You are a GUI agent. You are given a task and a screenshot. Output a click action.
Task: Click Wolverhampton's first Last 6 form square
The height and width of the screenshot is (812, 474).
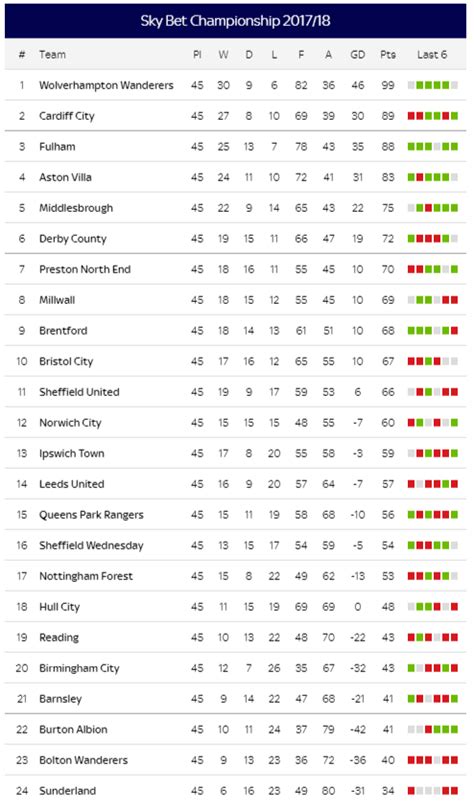pyautogui.click(x=411, y=85)
